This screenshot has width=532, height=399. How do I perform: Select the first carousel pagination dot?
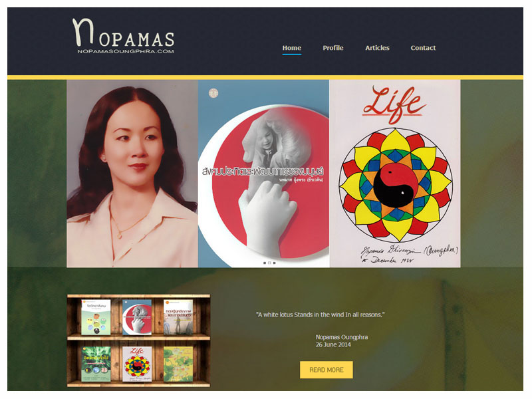tap(265, 263)
